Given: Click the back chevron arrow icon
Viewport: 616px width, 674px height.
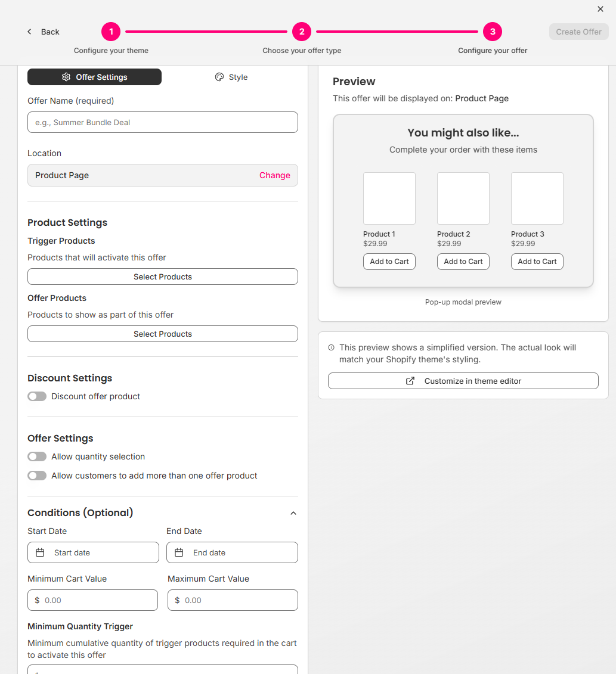Looking at the screenshot, I should coord(29,32).
